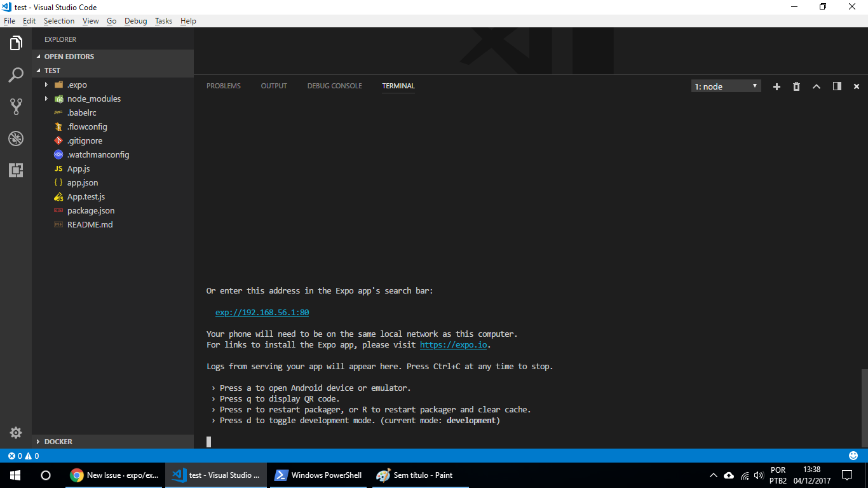Select the Search icon in the sidebar

[15, 75]
